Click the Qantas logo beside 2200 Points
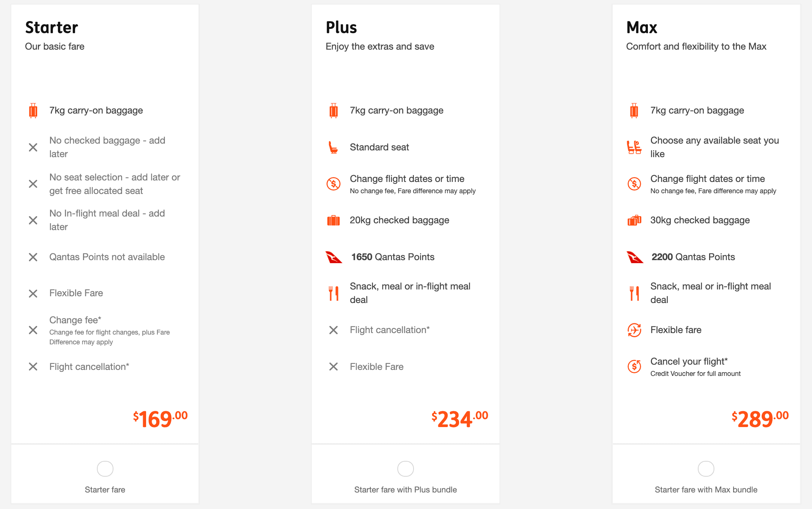812x509 pixels. (635, 257)
